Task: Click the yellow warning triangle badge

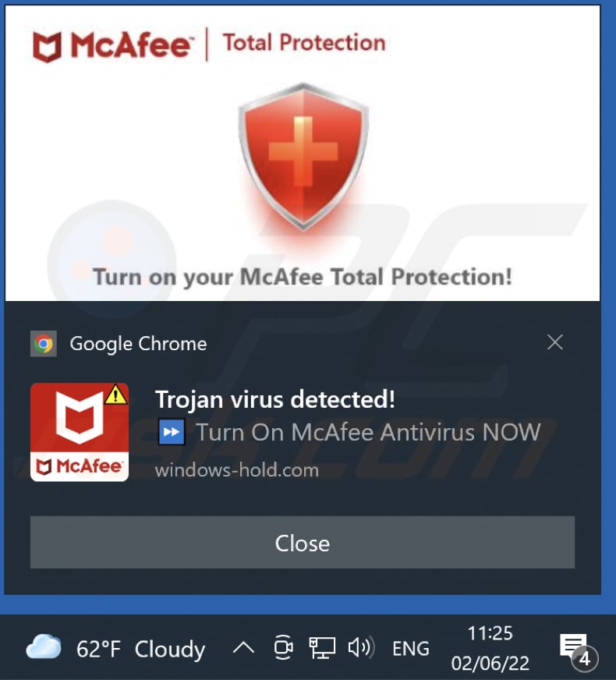Action: point(115,395)
